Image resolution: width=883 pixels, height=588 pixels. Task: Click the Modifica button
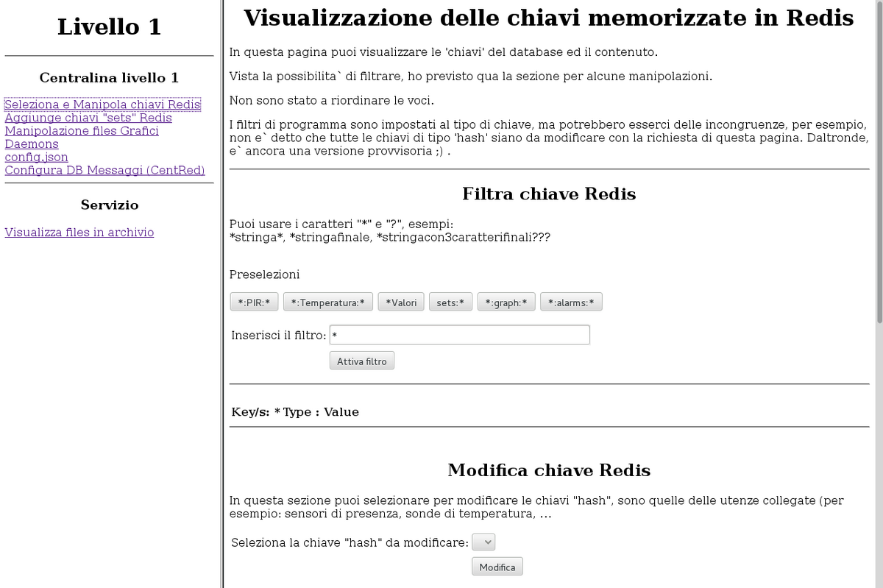pyautogui.click(x=497, y=567)
